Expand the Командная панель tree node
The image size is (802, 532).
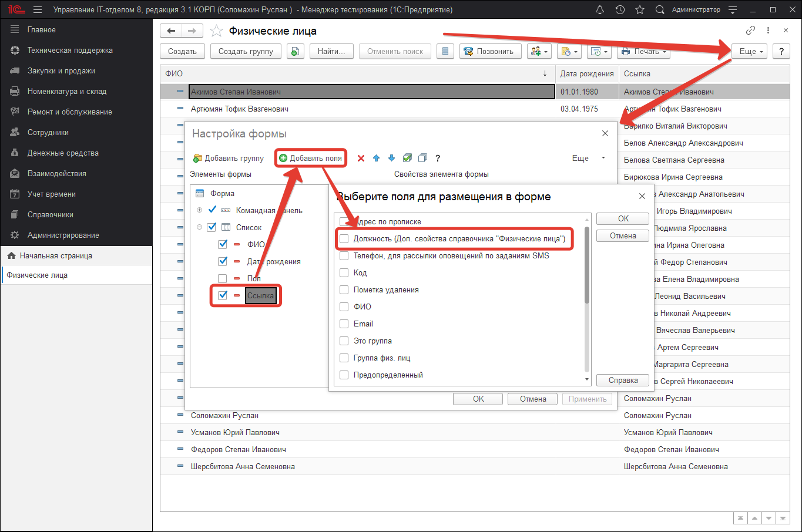199,210
